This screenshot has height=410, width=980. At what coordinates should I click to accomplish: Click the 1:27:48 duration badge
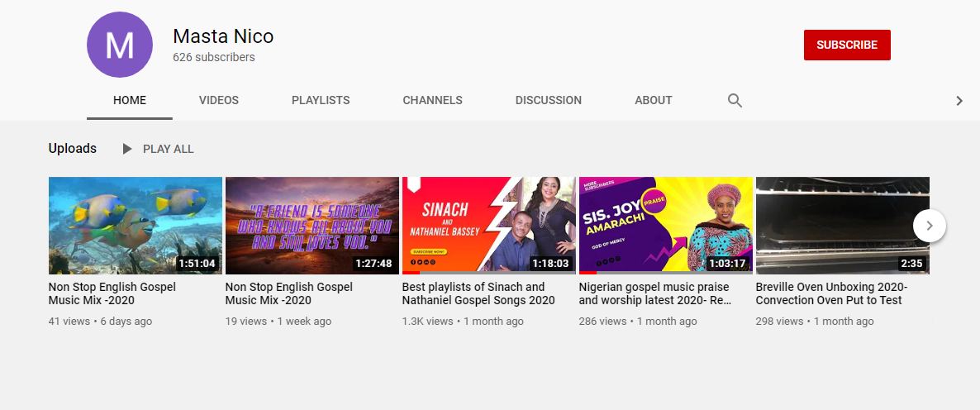point(373,263)
